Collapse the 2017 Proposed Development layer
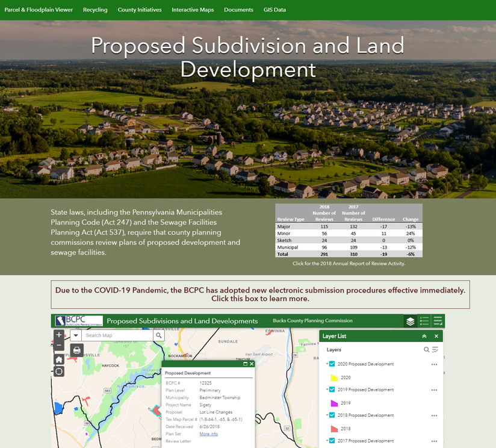 tap(327, 440)
